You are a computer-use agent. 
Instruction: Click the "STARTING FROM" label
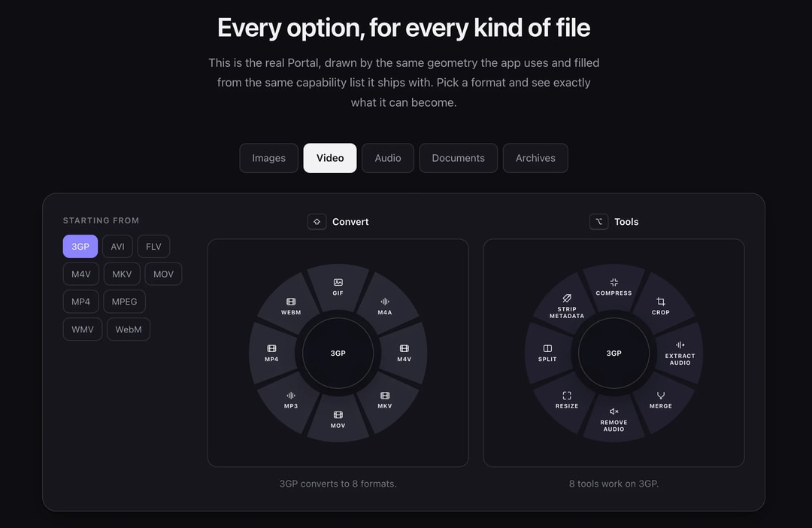pos(101,220)
